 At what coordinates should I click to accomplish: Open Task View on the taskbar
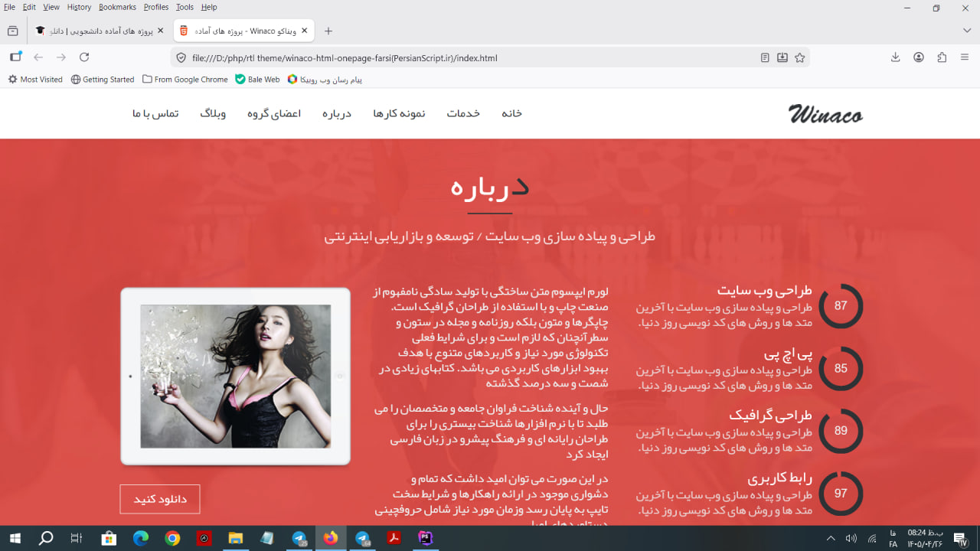(x=77, y=538)
